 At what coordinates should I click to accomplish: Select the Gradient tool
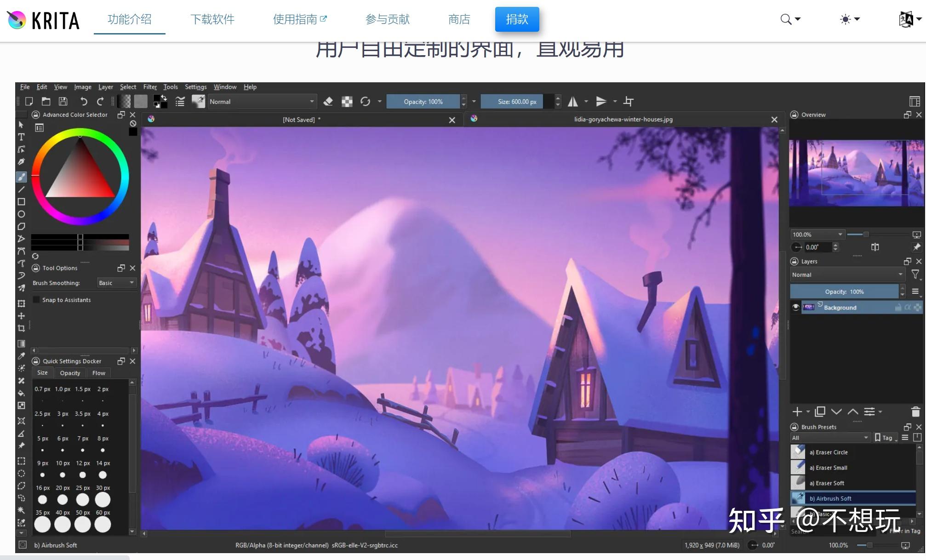21,344
